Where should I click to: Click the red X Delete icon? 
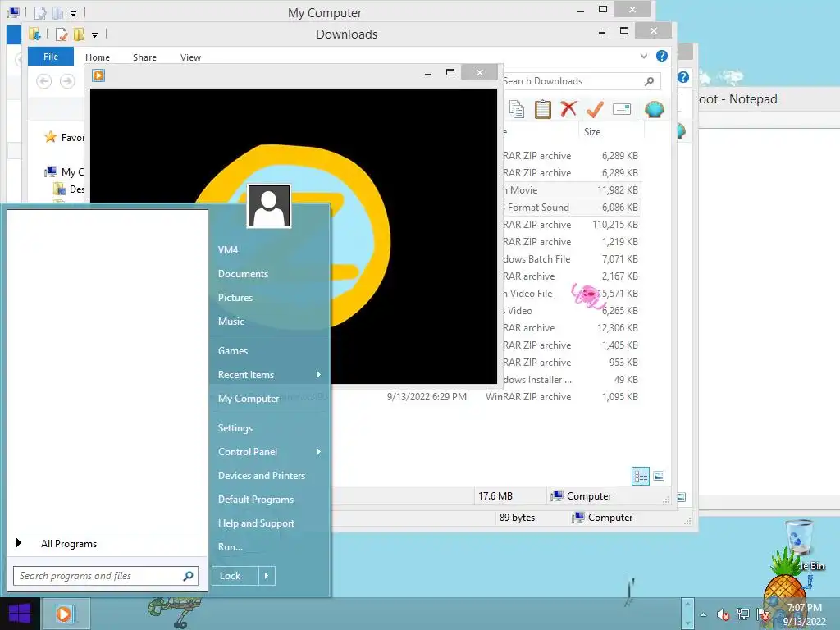point(569,109)
